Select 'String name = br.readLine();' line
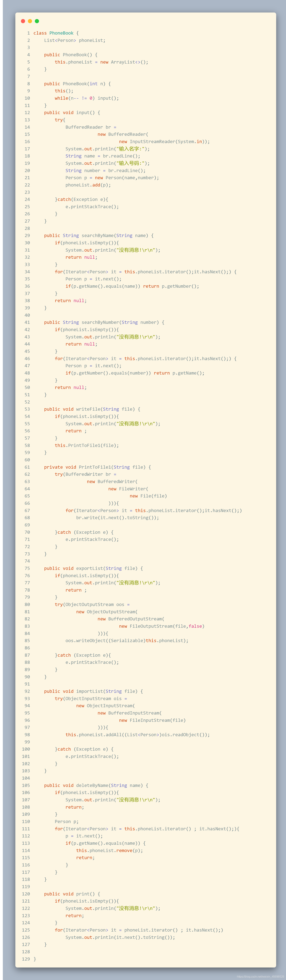 click(103, 156)
